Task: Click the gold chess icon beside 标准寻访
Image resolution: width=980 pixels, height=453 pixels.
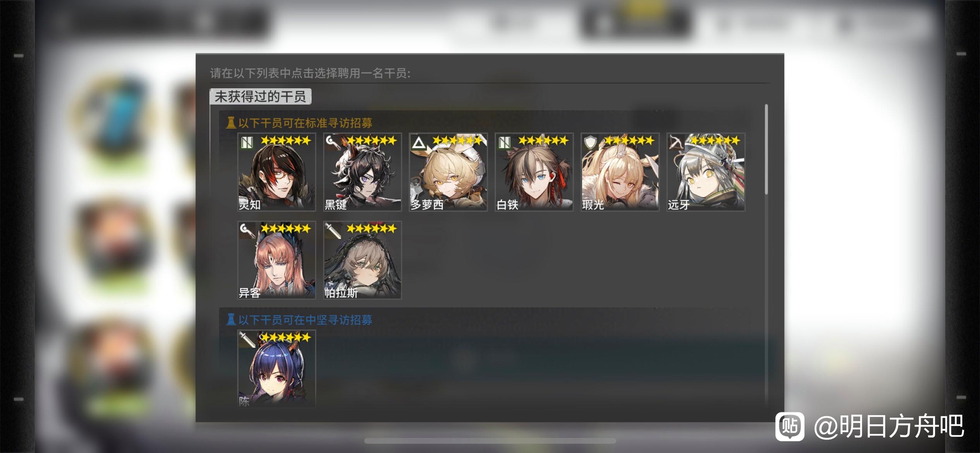Action: pos(231,123)
